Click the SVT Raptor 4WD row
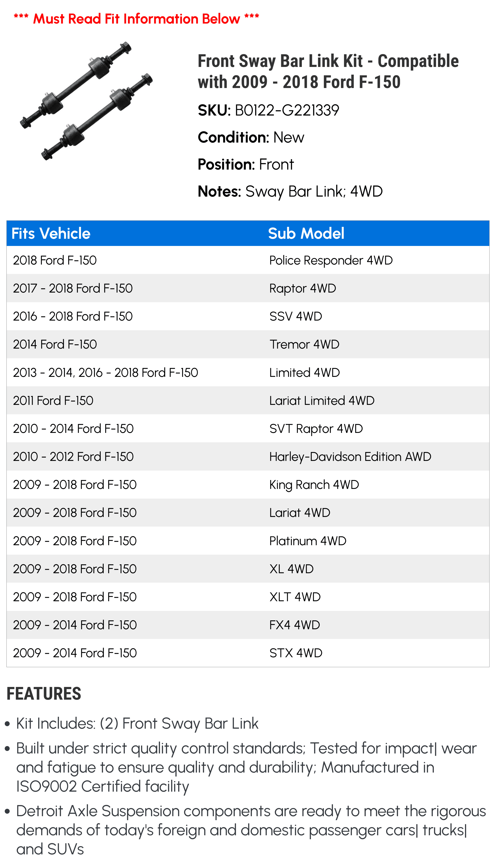The height and width of the screenshot is (868, 496). 248,428
